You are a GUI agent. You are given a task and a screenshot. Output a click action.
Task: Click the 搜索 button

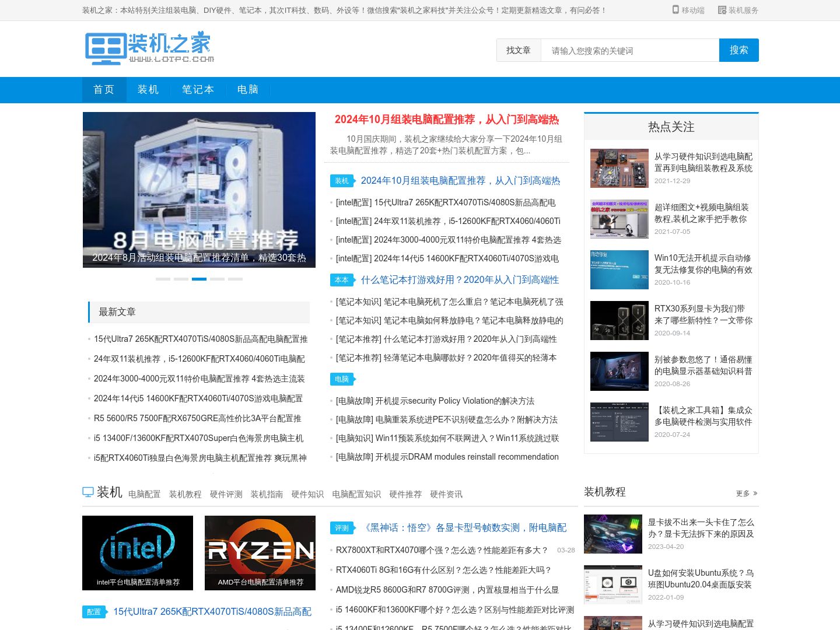click(739, 50)
